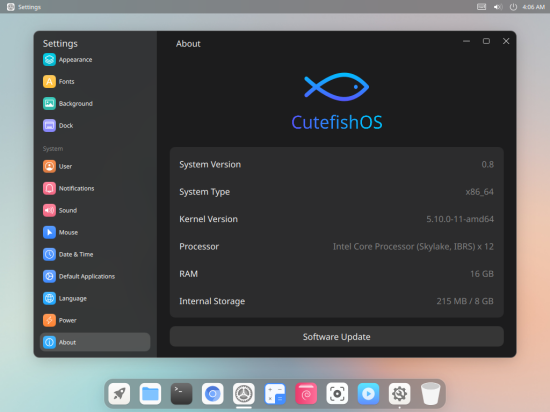
Task: Click the Settings sidebar title
Action: click(x=60, y=43)
